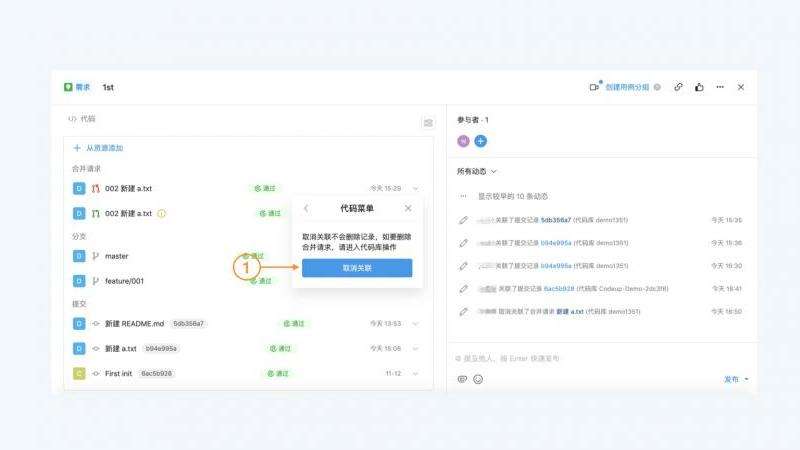Click hash tag 5db356a7 beside 新建 README.md
The width and height of the screenshot is (800, 450).
coord(188,323)
